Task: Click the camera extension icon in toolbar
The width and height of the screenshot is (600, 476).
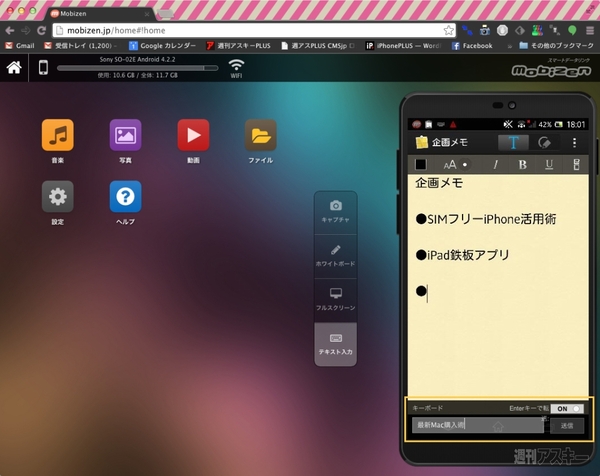Action: pyautogui.click(x=485, y=30)
